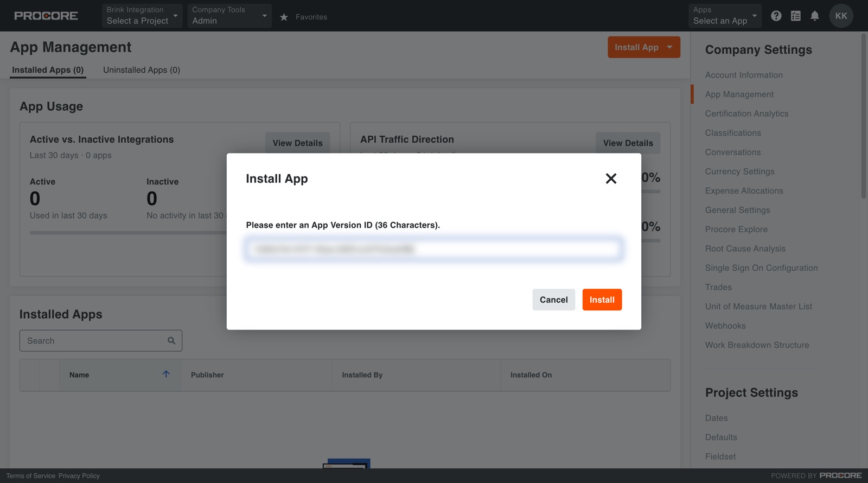This screenshot has width=868, height=483.
Task: Open Root Cause Analysis
Action: [x=745, y=249]
